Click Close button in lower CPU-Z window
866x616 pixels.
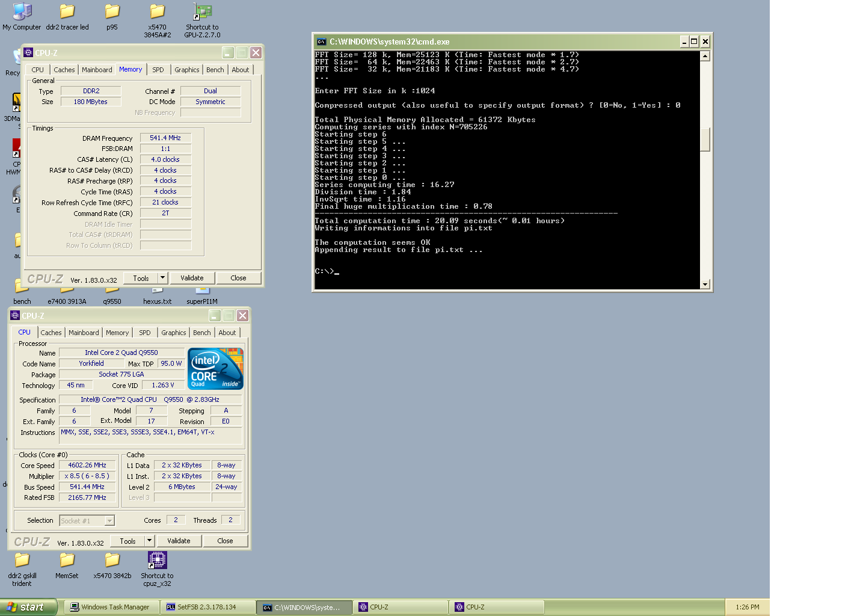pos(225,541)
